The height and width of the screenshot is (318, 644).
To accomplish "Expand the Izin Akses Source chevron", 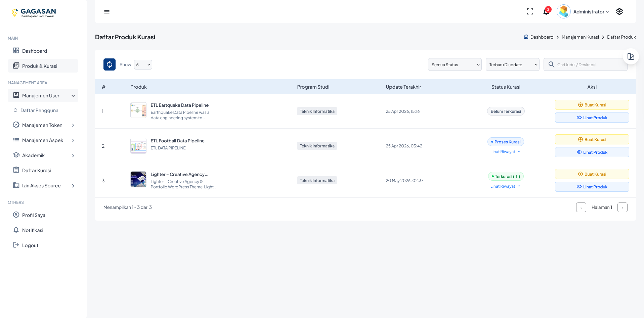I will click(x=73, y=186).
